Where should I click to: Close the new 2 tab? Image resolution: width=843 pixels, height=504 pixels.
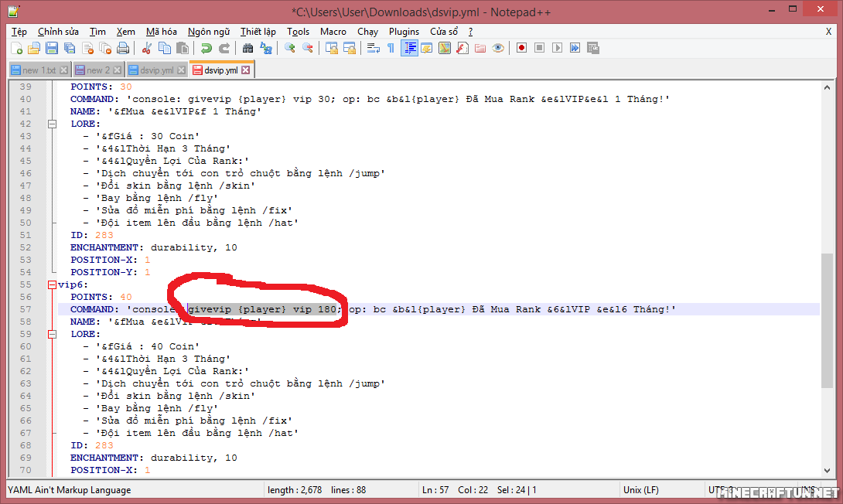[118, 70]
